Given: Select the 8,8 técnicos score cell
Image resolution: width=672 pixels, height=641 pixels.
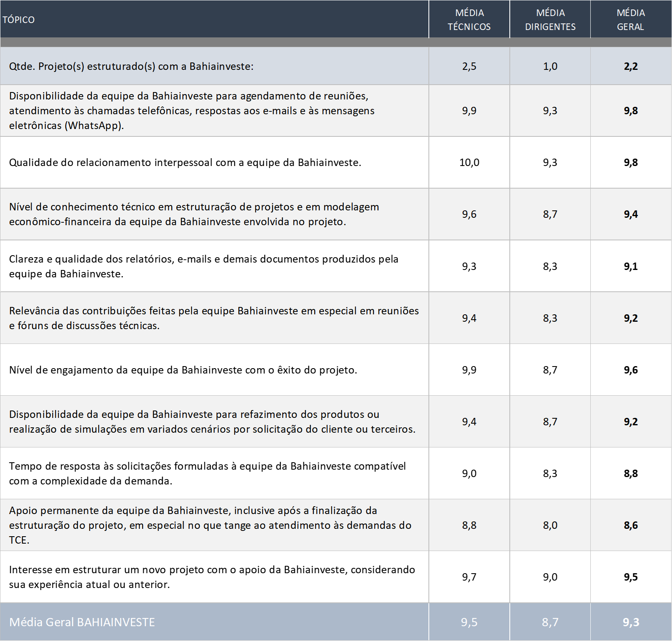Looking at the screenshot, I should (x=469, y=525).
